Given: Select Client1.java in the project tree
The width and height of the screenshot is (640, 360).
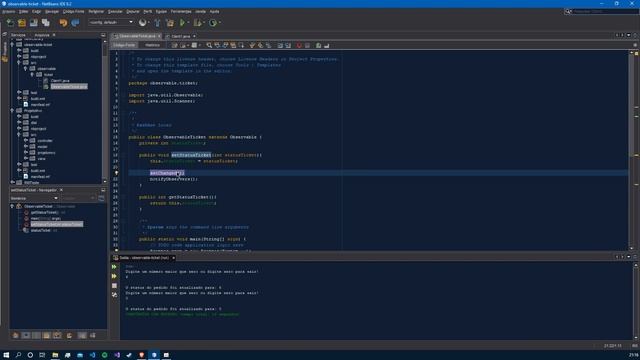Looking at the screenshot, I should [60, 81].
